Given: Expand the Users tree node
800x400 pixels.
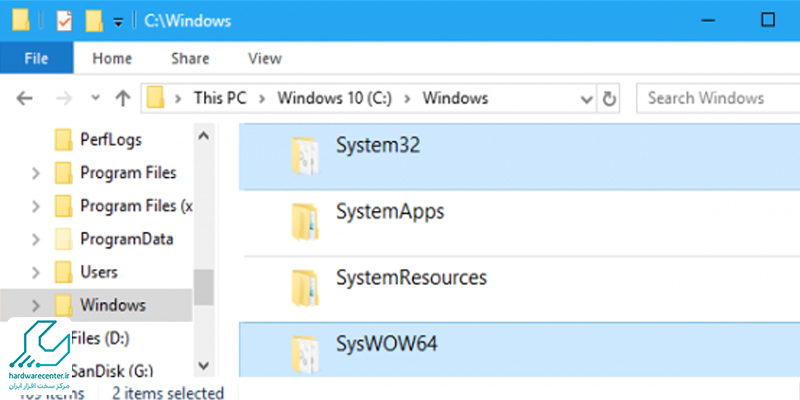Looking at the screenshot, I should click(36, 272).
